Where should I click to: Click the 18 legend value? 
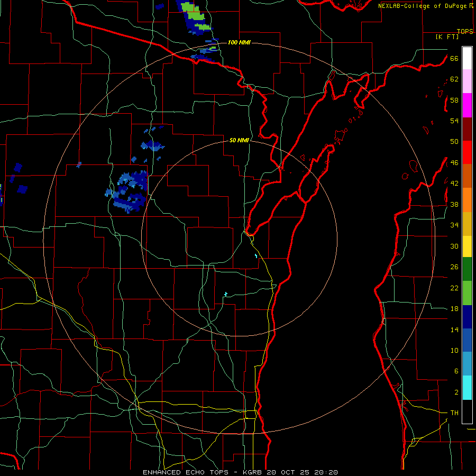454,309
